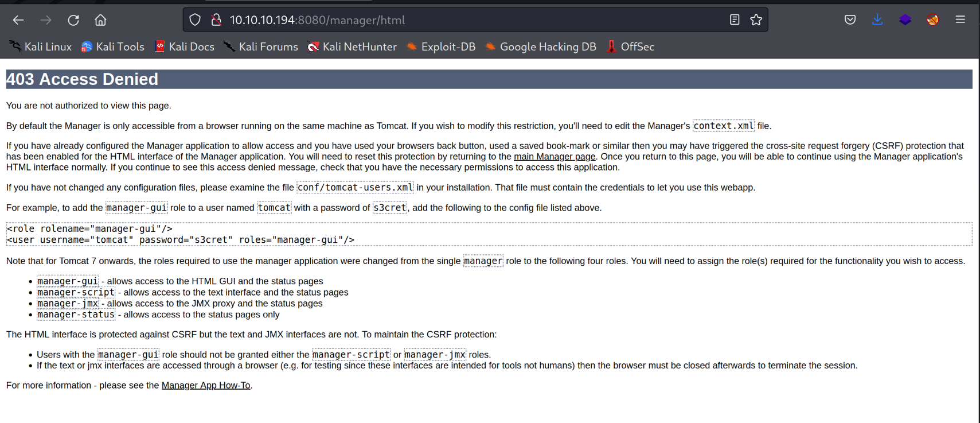The height and width of the screenshot is (423, 980).
Task: Click the URL address bar
Action: 459,20
